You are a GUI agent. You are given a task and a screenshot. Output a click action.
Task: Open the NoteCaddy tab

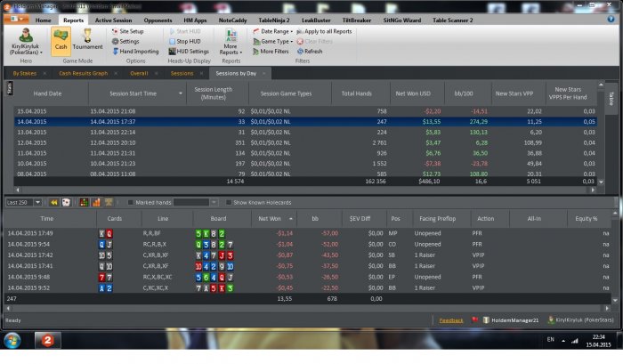tap(232, 20)
